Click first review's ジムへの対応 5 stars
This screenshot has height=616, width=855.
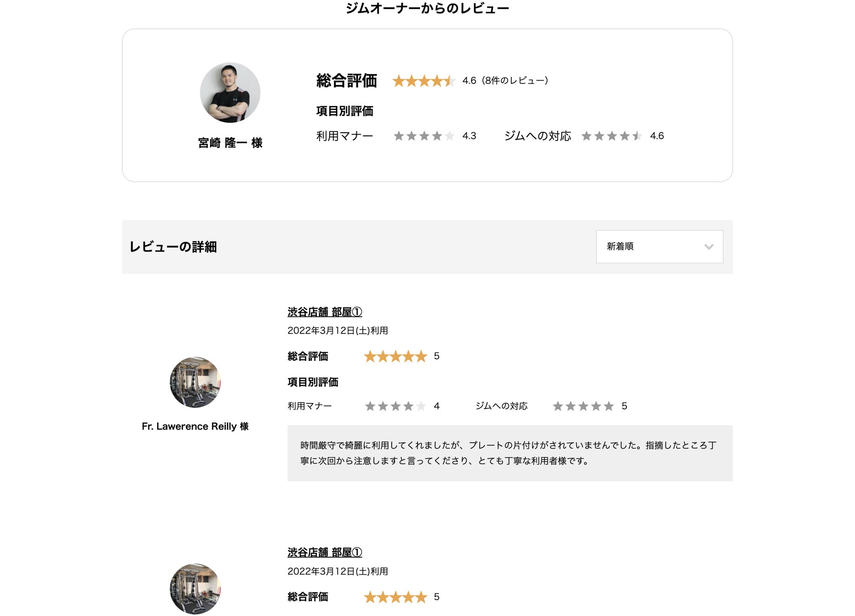click(x=583, y=406)
